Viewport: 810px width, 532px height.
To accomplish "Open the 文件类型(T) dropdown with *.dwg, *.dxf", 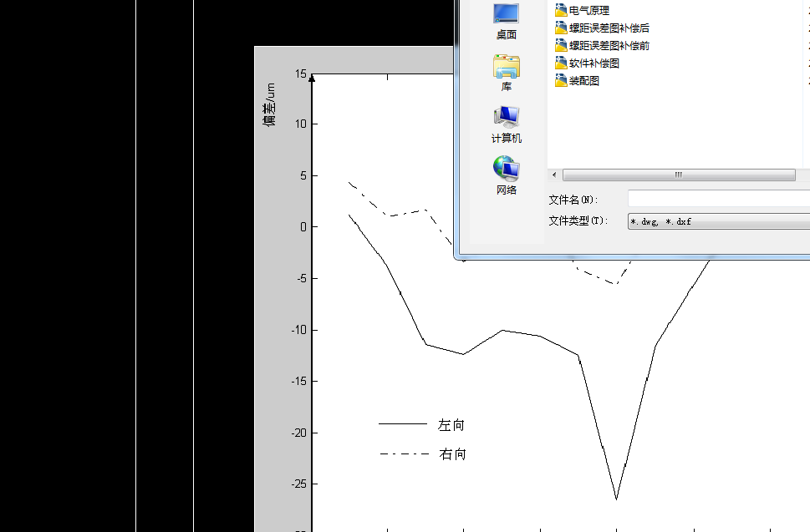I will 719,221.
